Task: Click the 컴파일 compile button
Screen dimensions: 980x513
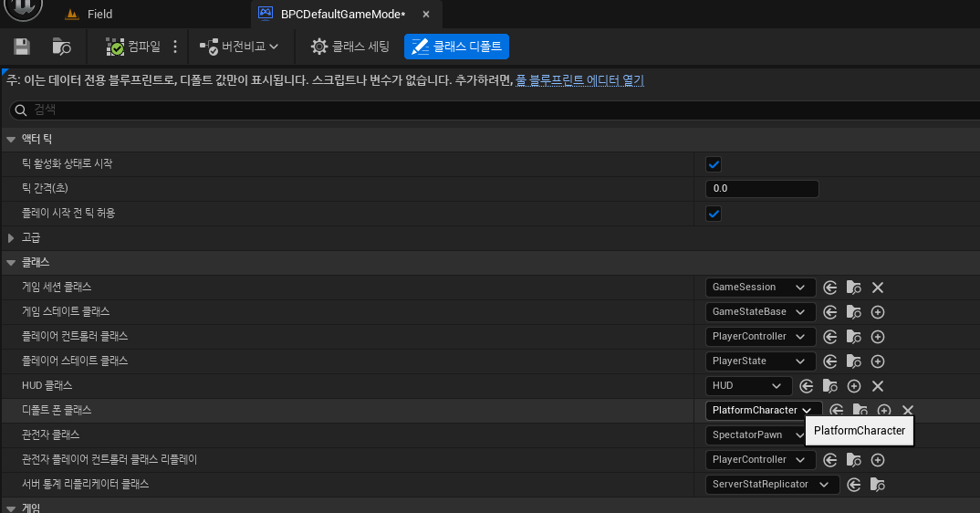Action: tap(133, 47)
